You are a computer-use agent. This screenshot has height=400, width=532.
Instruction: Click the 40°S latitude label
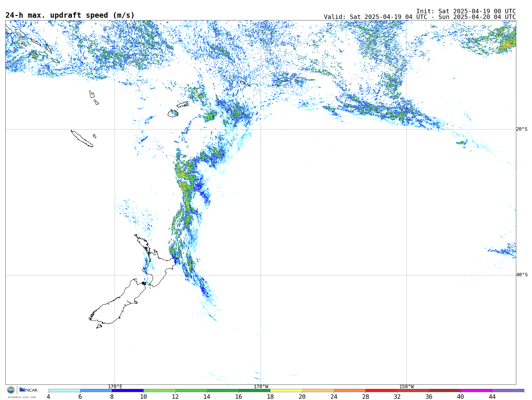point(522,275)
